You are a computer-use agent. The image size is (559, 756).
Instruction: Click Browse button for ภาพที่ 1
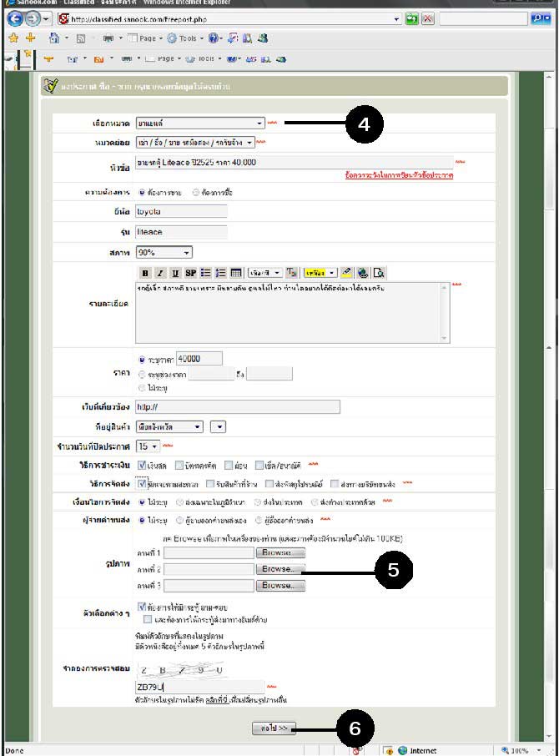click(x=280, y=552)
